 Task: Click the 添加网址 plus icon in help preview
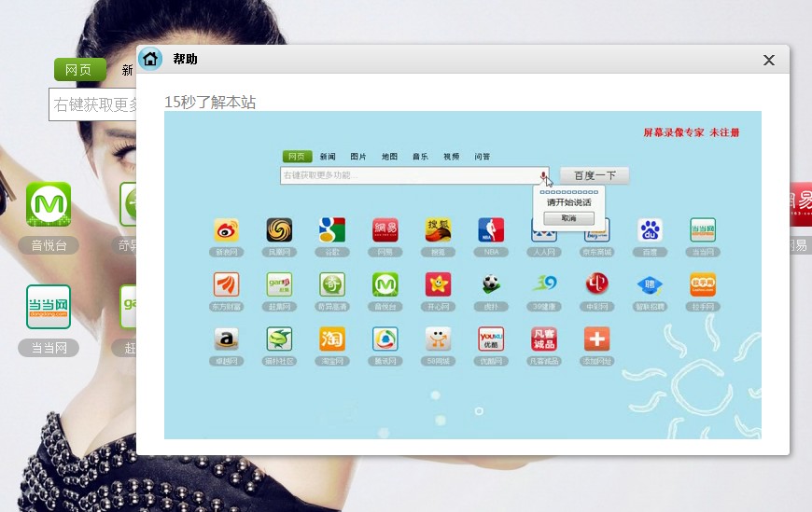pos(597,339)
